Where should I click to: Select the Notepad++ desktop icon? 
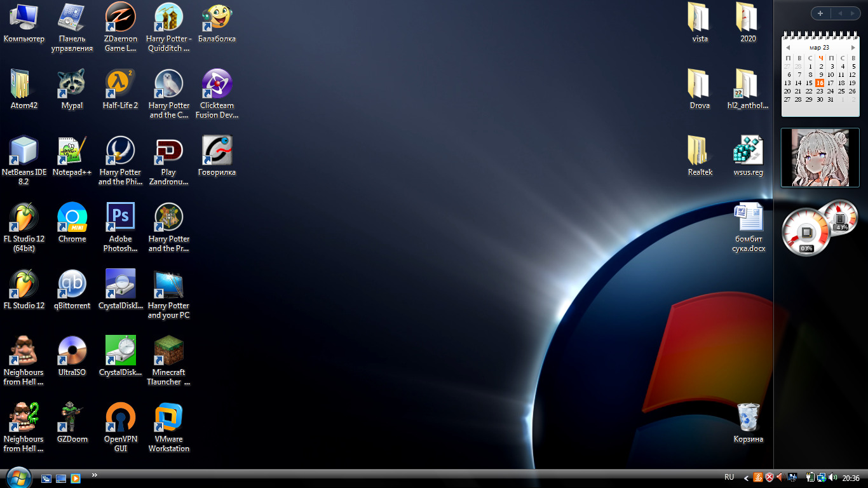point(72,151)
